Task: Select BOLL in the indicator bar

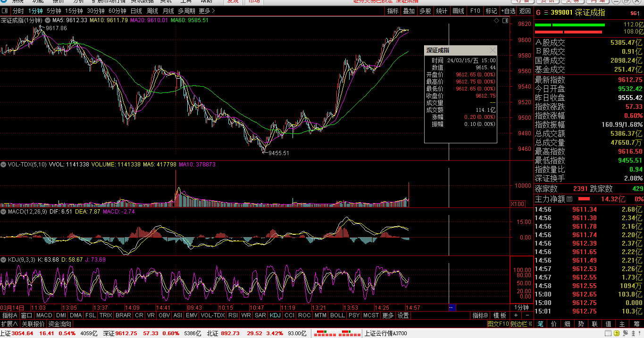Action: tap(337, 315)
